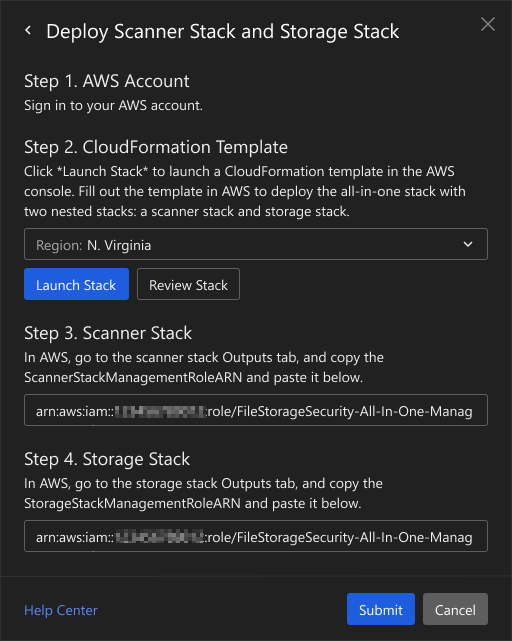This screenshot has width=512, height=641.
Task: Select the Step 1. AWS Account heading
Action: [107, 81]
